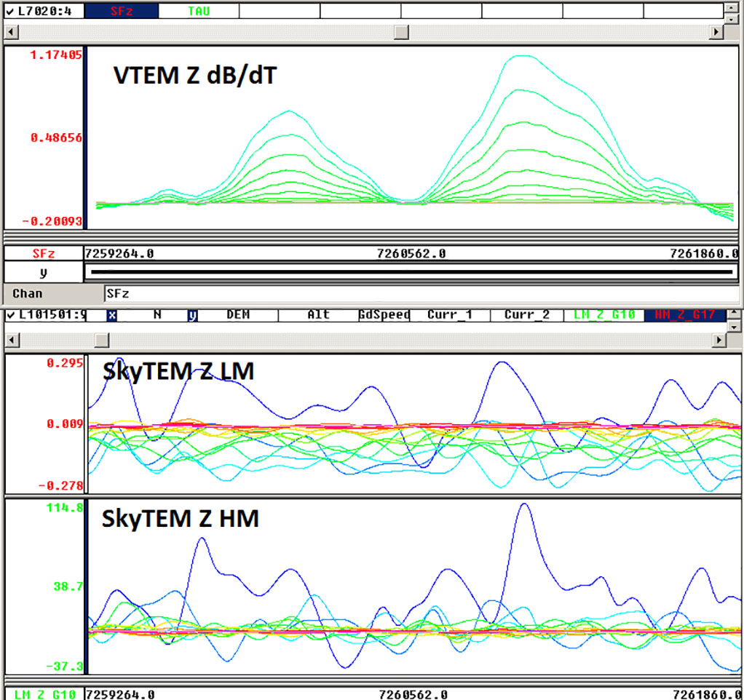Click the vertical scroll-down arrow in the L101501 panel
The height and width of the screenshot is (700, 744).
734,327
